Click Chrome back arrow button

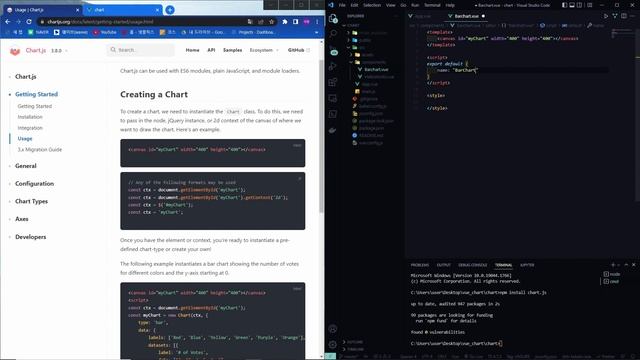[8, 22]
